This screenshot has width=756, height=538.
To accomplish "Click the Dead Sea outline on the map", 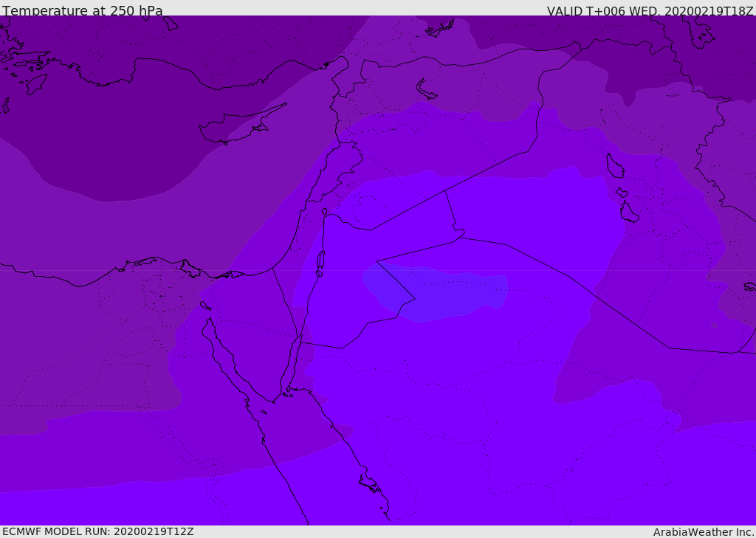I will [x=320, y=262].
